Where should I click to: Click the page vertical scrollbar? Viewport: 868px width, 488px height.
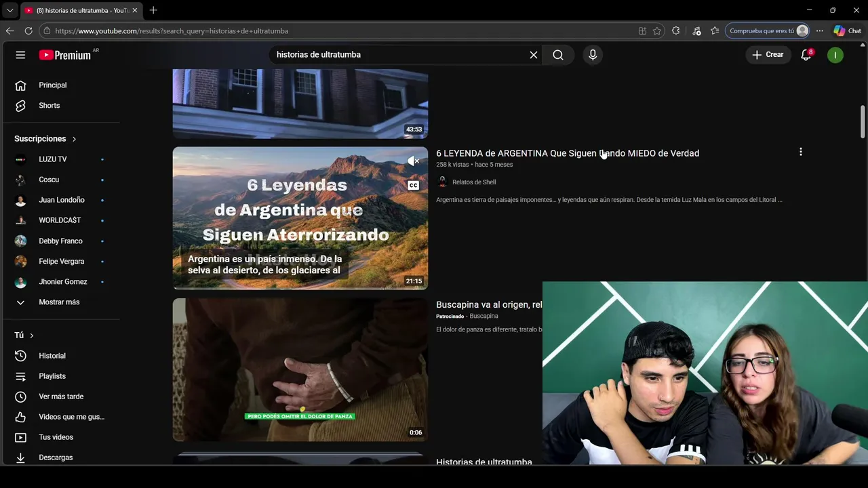click(x=863, y=122)
